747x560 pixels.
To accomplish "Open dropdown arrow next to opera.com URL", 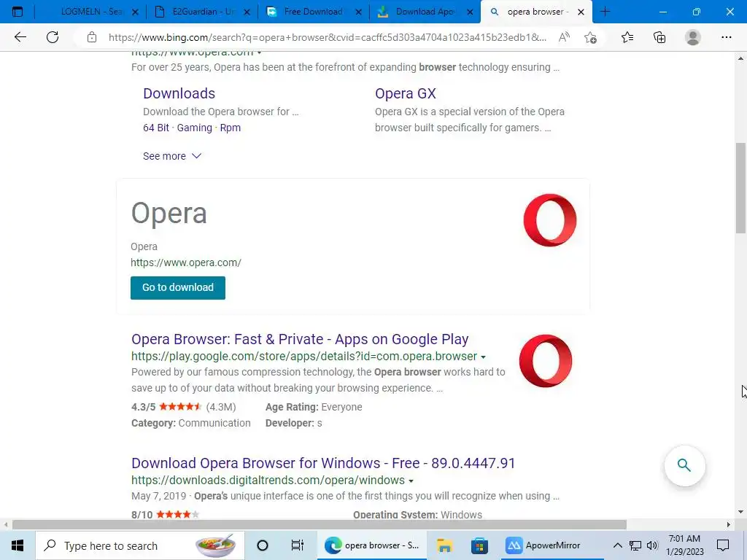I will click(259, 52).
